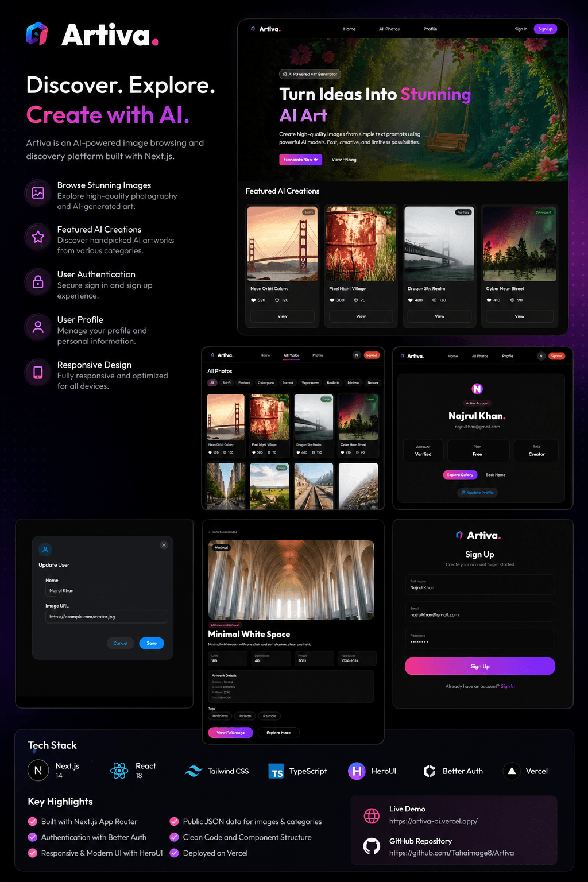The height and width of the screenshot is (882, 588).
Task: Click Save in the Update User dialog
Action: point(152,643)
